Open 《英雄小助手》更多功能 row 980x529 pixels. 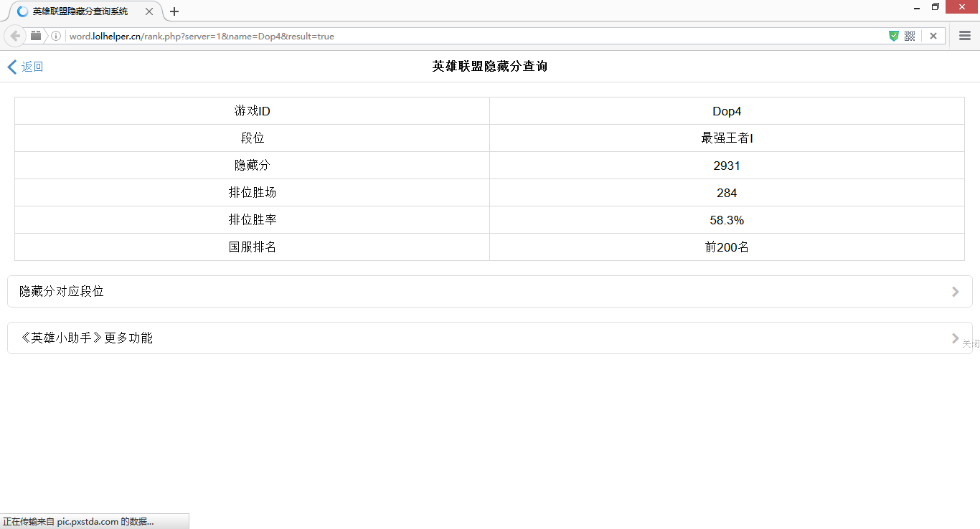click(490, 338)
